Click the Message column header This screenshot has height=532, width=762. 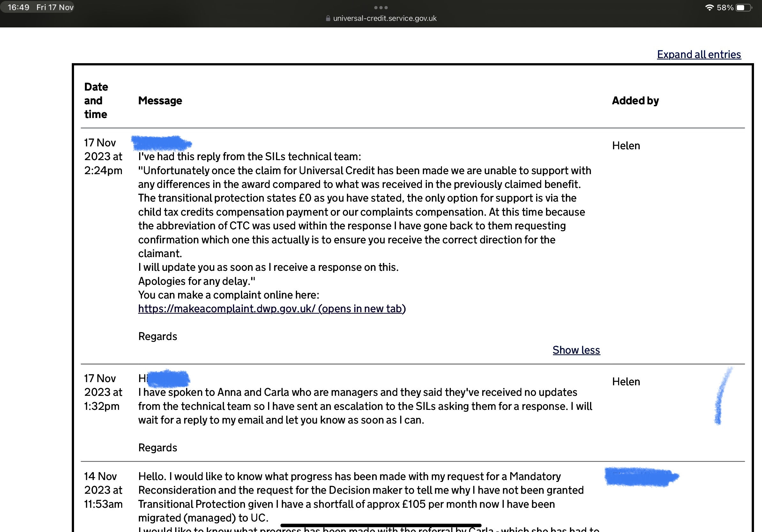pyautogui.click(x=160, y=100)
